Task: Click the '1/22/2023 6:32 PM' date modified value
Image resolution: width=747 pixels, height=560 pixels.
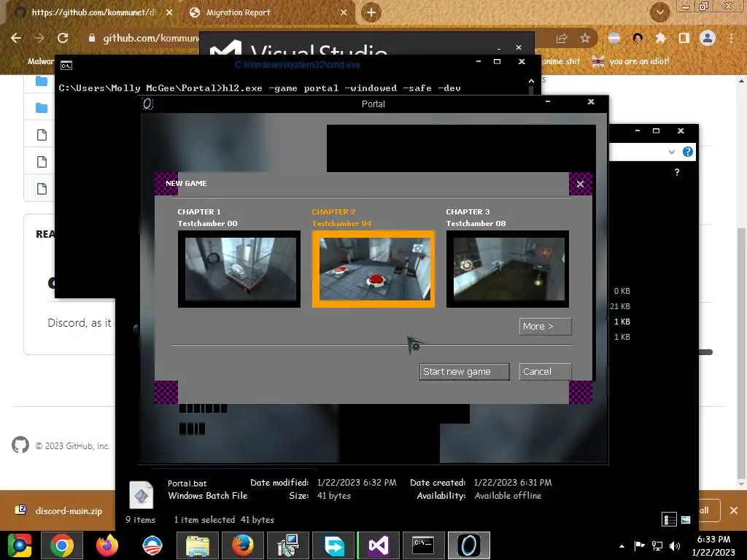Action: coord(356,483)
